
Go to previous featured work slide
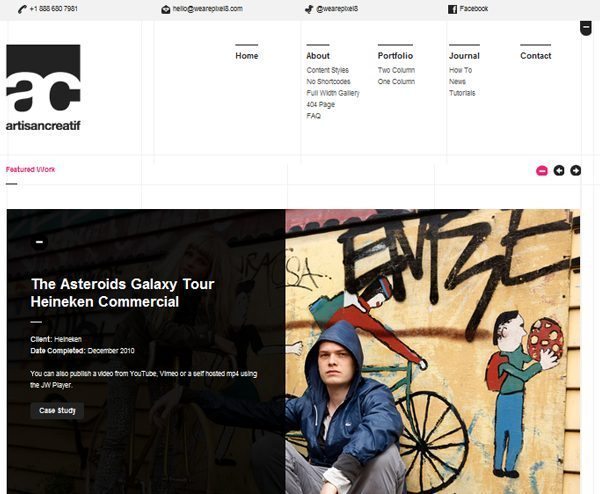click(559, 170)
